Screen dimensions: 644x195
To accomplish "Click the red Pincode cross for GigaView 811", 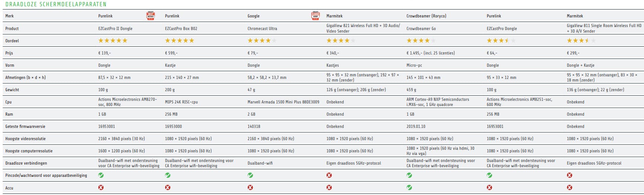I will click(x=570, y=175).
